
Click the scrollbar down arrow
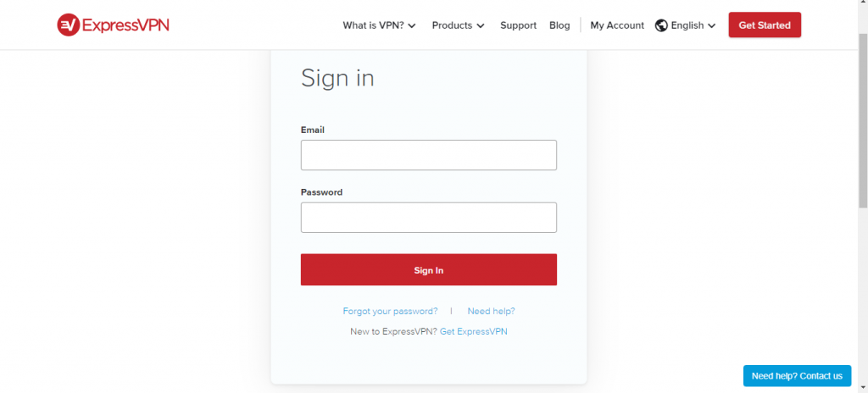(863, 388)
